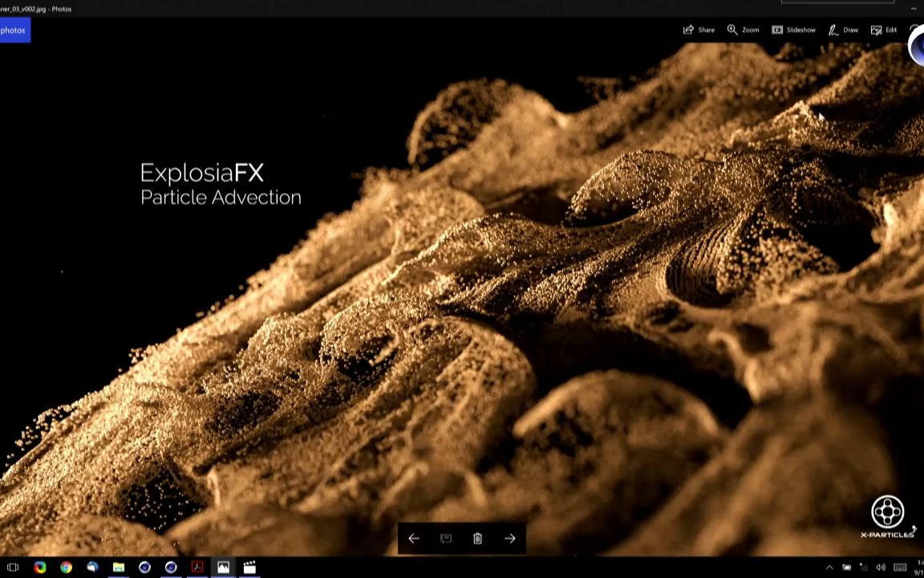Screen dimensions: 924x578
Task: Open Task View from the taskbar
Action: pos(13,568)
